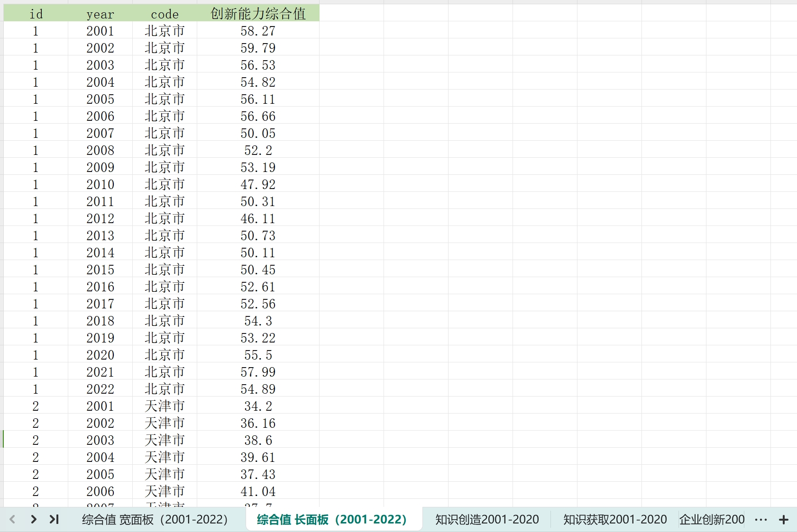Select cell containing 34.2
The image size is (797, 532).
click(x=258, y=406)
